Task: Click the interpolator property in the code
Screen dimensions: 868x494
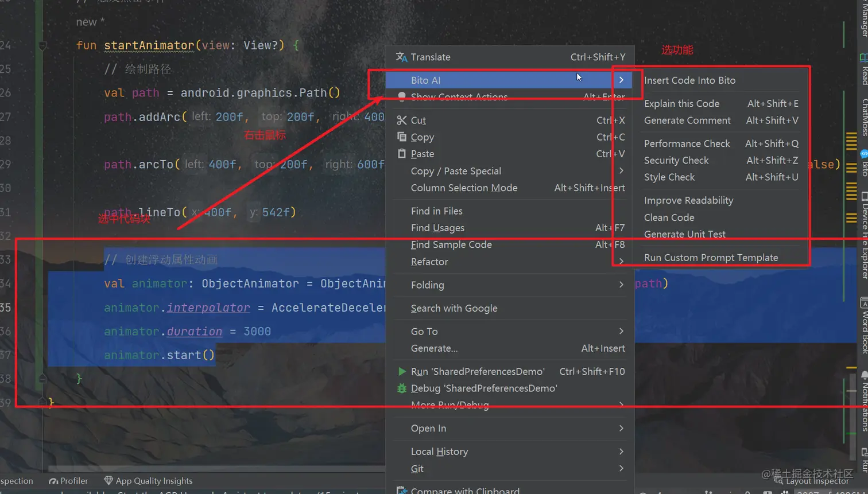Action: click(208, 308)
